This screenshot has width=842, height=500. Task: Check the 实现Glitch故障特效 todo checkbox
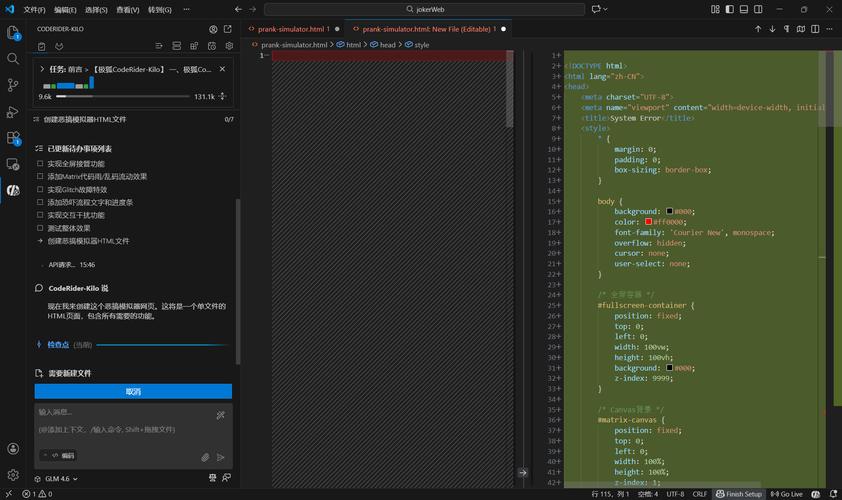tap(40, 190)
